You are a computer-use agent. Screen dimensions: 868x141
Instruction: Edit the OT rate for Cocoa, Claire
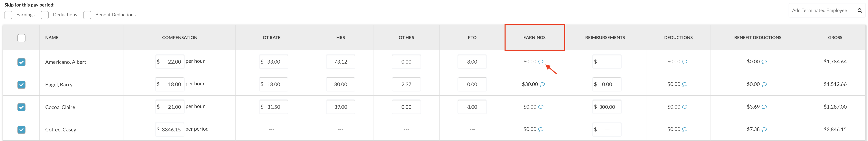pos(274,107)
